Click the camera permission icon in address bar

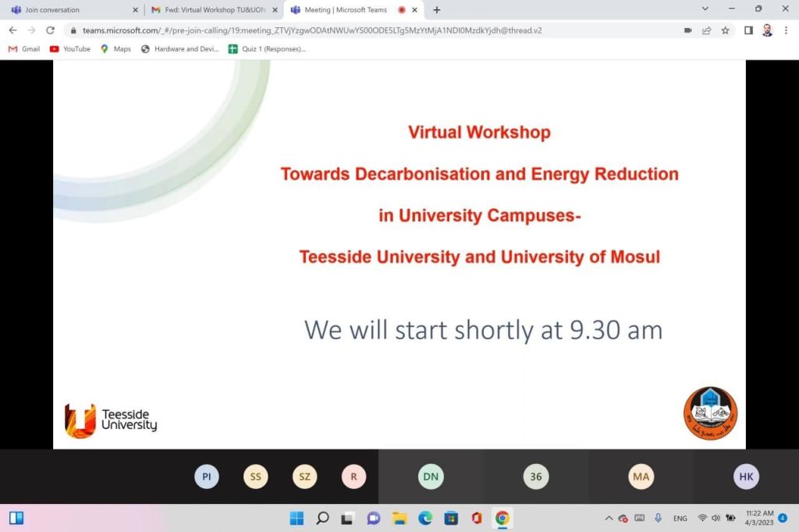click(x=688, y=30)
